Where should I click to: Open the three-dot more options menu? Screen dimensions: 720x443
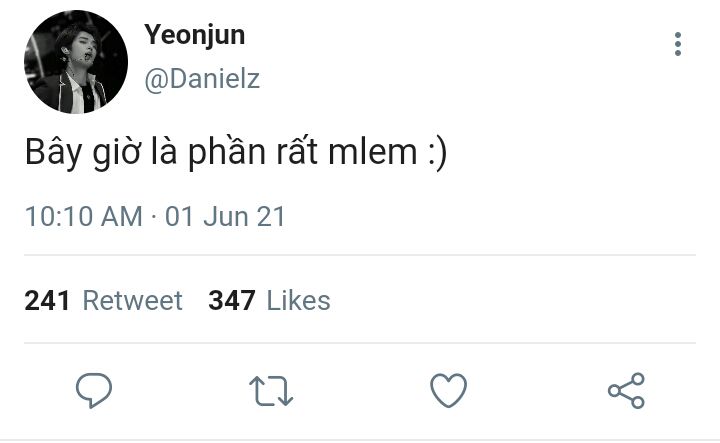[x=678, y=45]
